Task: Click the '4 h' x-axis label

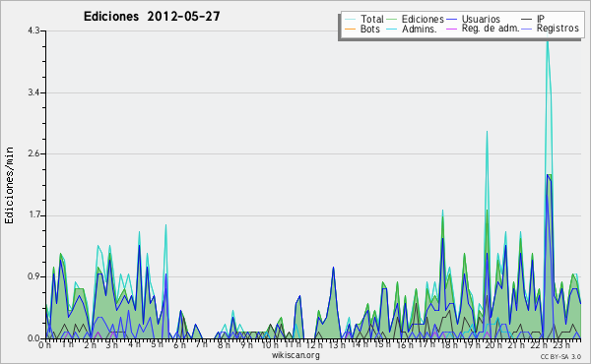Action: click(x=135, y=344)
